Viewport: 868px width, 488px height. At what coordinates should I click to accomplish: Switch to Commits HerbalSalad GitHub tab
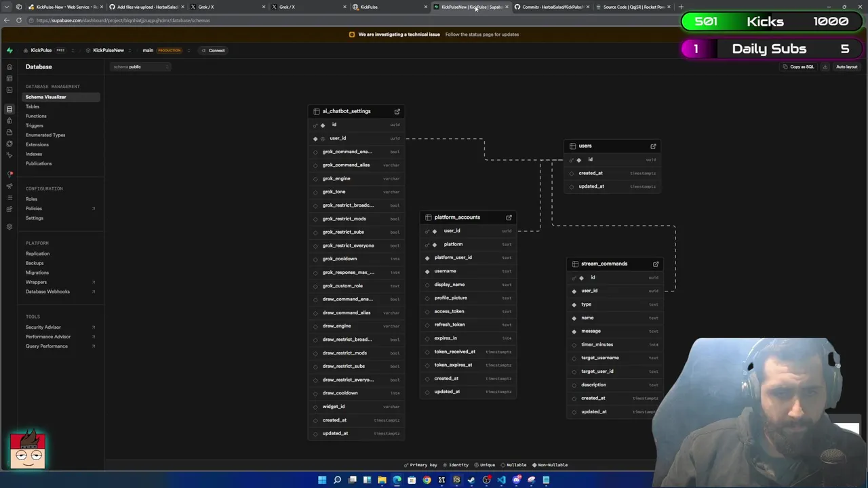click(x=551, y=7)
